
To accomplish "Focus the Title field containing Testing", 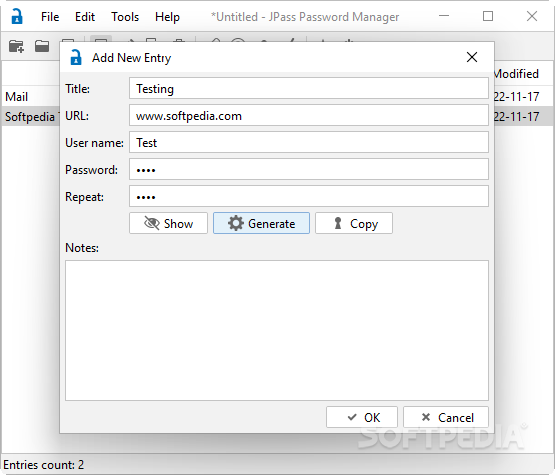I will 309,88.
